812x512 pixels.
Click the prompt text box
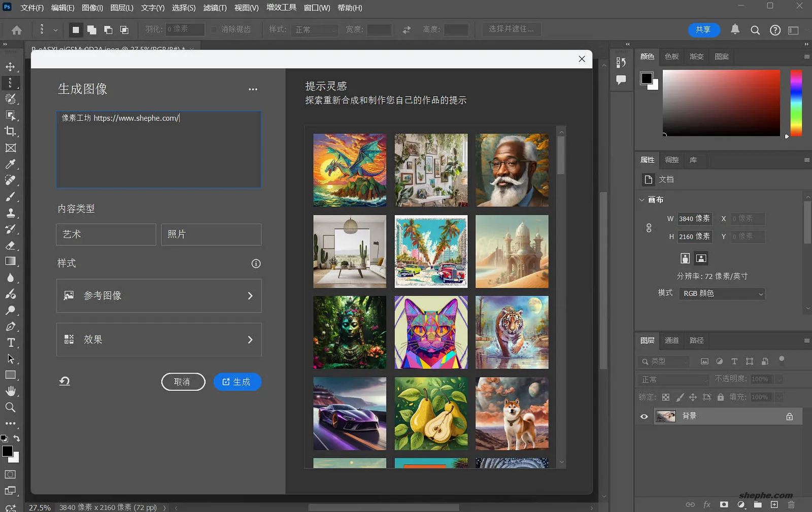[x=159, y=149]
